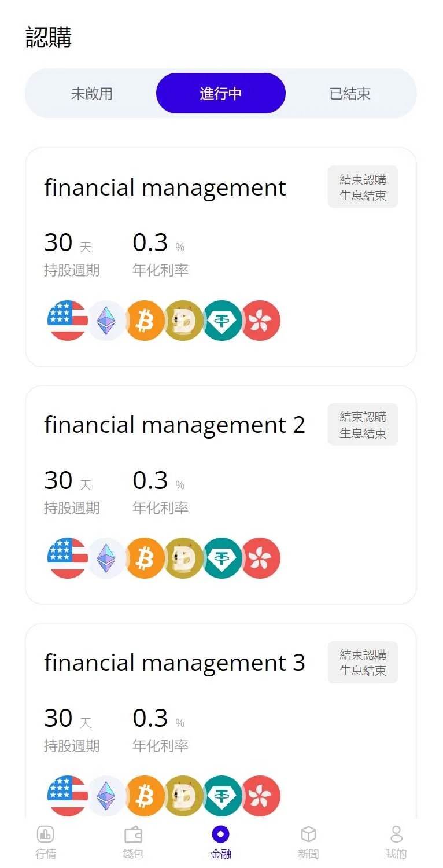Select the 金融 finance icon
This screenshot has height=868, width=443.
[x=221, y=834]
